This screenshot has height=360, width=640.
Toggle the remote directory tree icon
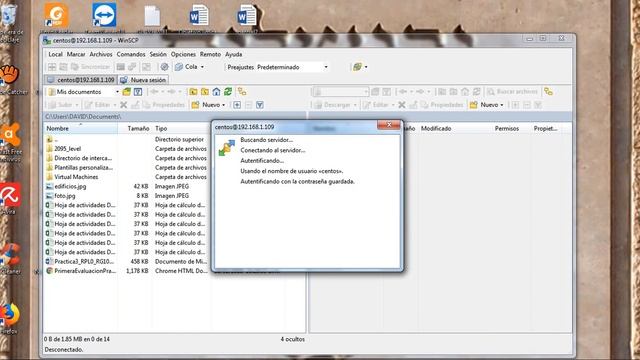pos(548,92)
